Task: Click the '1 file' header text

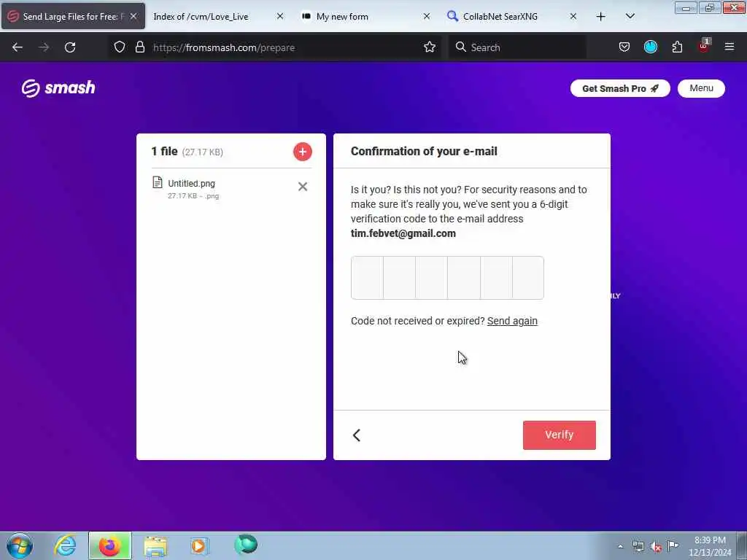Action: (164, 152)
